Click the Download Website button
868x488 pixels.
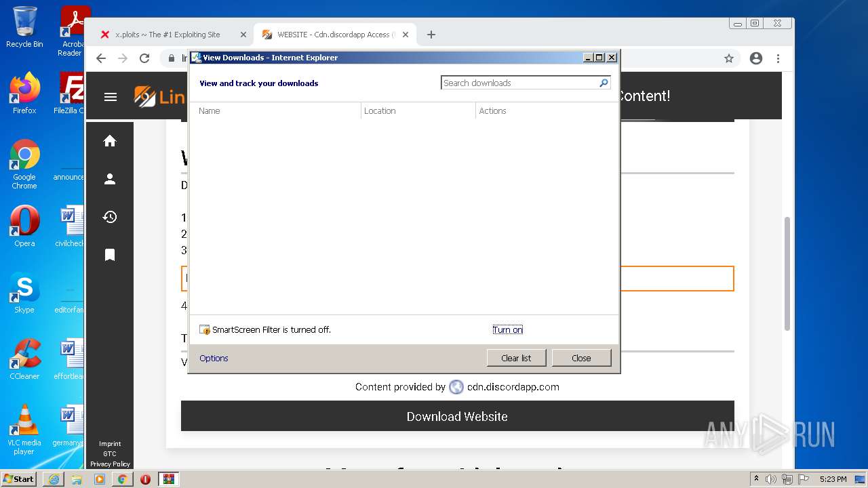click(x=457, y=416)
